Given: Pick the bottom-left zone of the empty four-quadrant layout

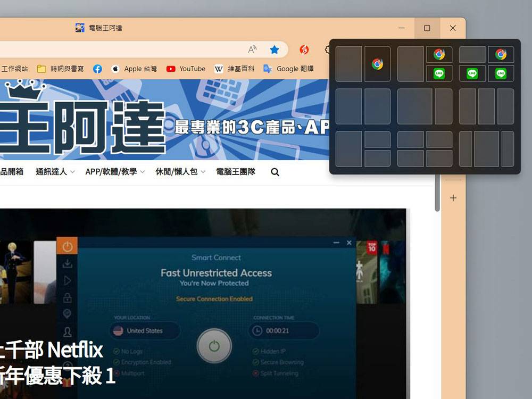Looking at the screenshot, I should pyautogui.click(x=411, y=159).
